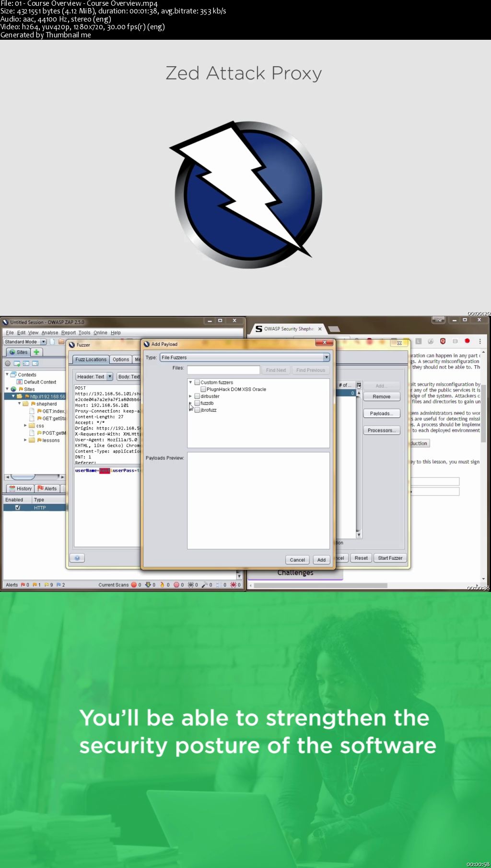491x868 pixels.
Task: Open Chrome three-dot menu
Action: 480,341
